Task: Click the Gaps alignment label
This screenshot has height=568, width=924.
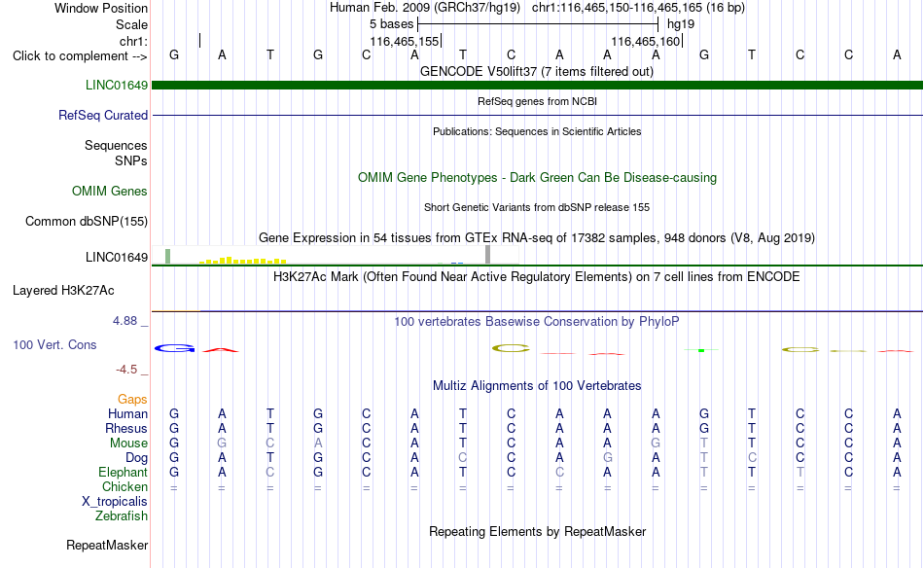Action: [132, 400]
